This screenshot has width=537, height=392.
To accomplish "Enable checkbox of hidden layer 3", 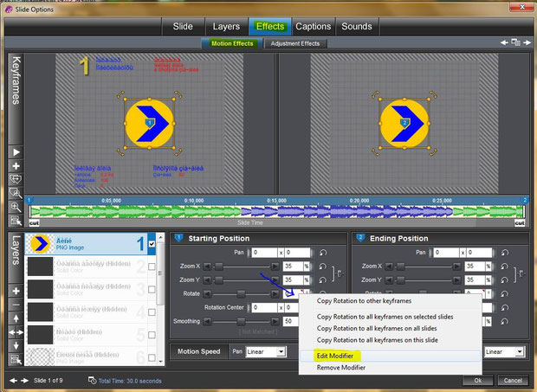I will coord(152,289).
